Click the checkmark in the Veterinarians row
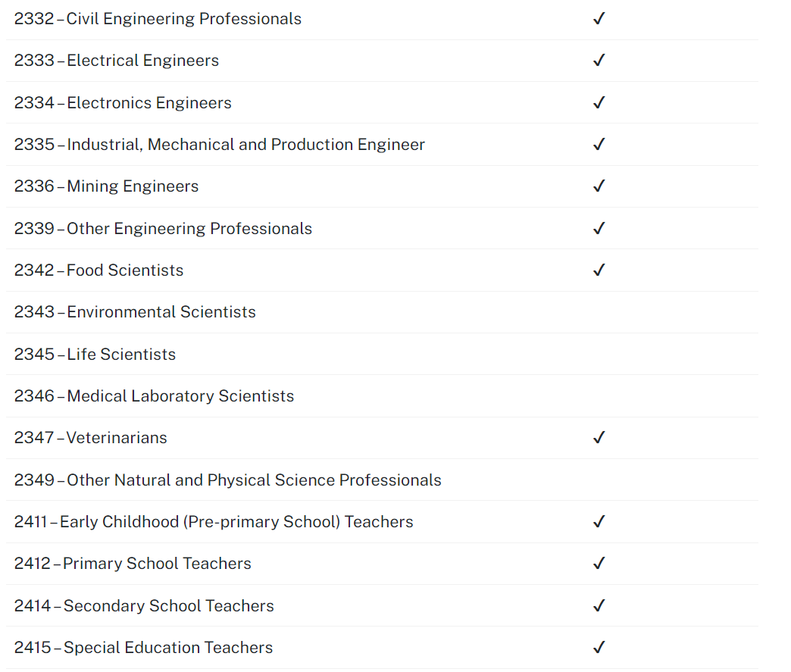 (x=599, y=438)
